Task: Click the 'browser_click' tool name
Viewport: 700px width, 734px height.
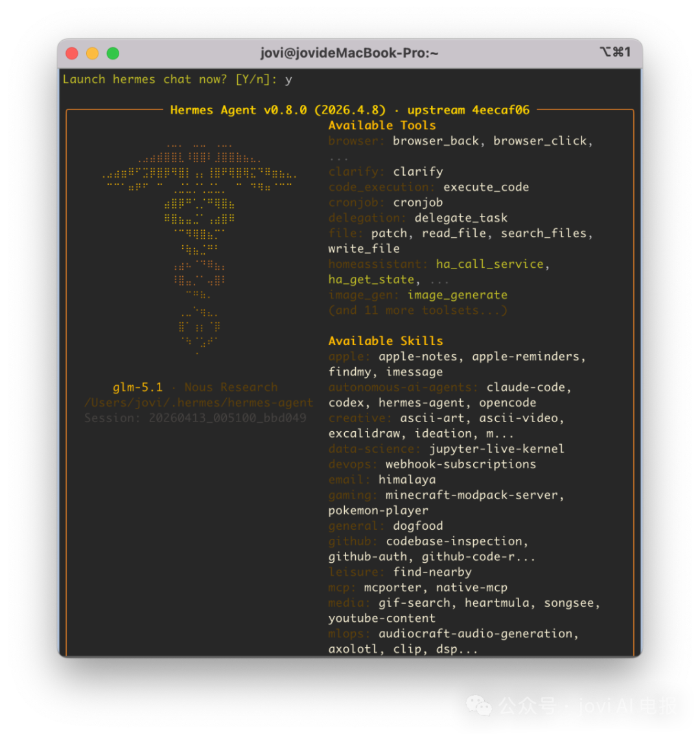Action: click(x=540, y=141)
